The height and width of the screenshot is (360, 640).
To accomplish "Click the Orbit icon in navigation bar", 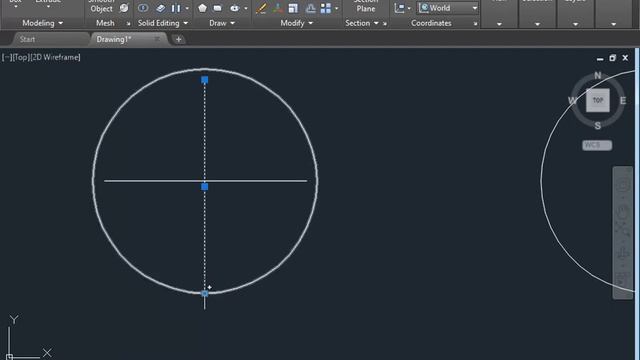I will click(622, 253).
